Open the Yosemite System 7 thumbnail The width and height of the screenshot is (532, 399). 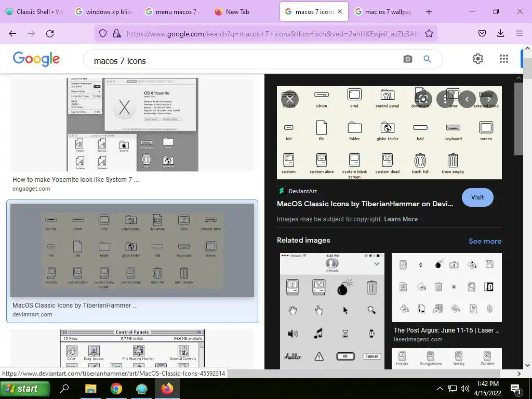pos(132,125)
